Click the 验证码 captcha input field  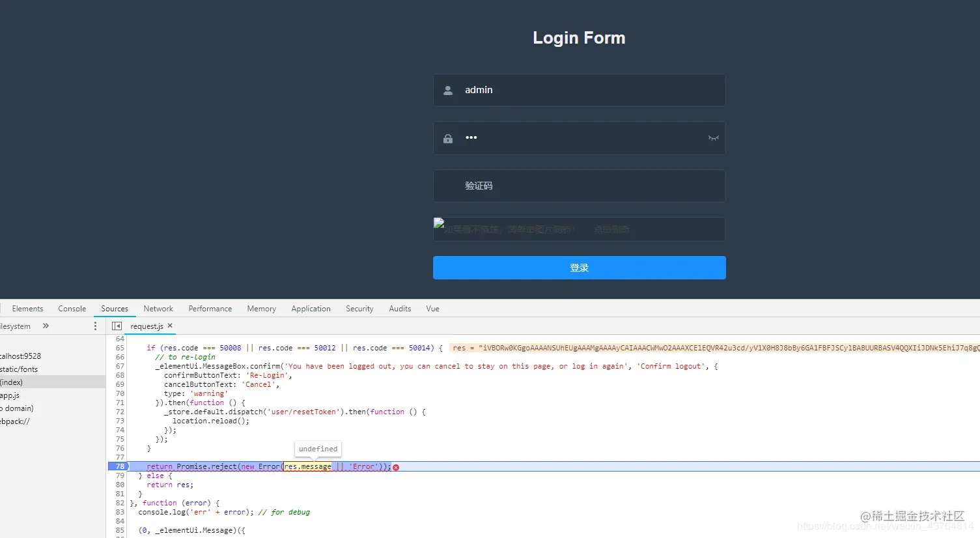(x=580, y=186)
